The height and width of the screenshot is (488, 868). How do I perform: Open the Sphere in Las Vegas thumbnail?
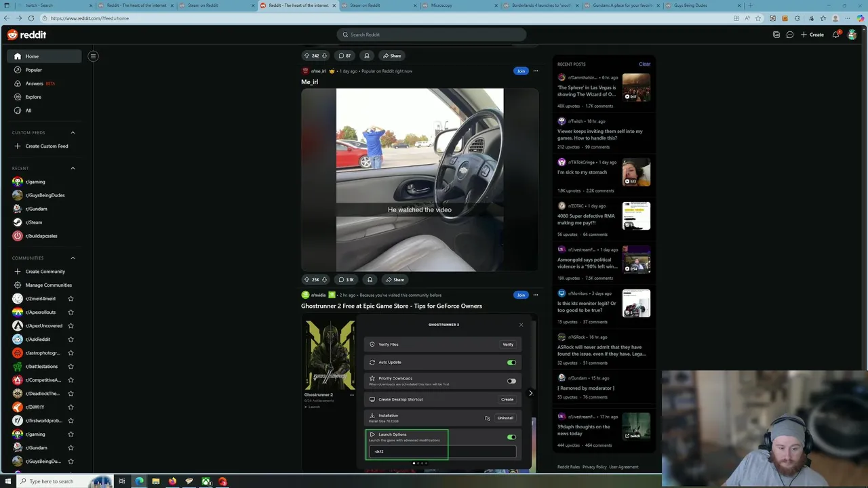[636, 87]
